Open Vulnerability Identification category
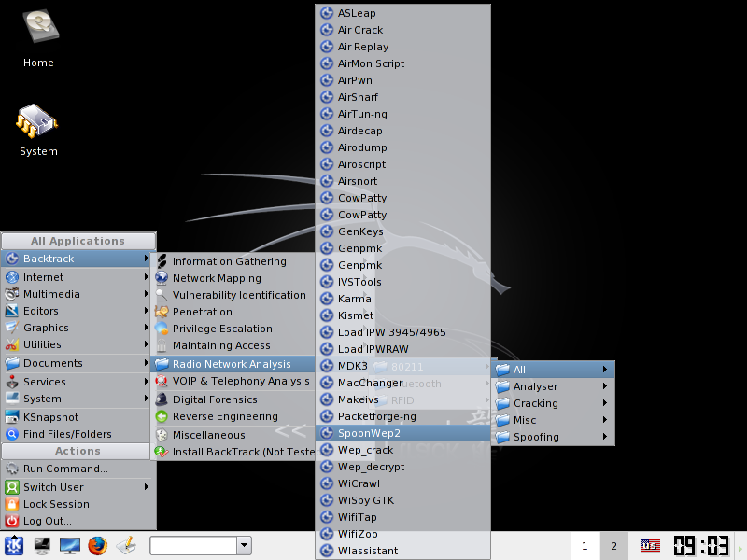This screenshot has width=747, height=560. [233, 295]
